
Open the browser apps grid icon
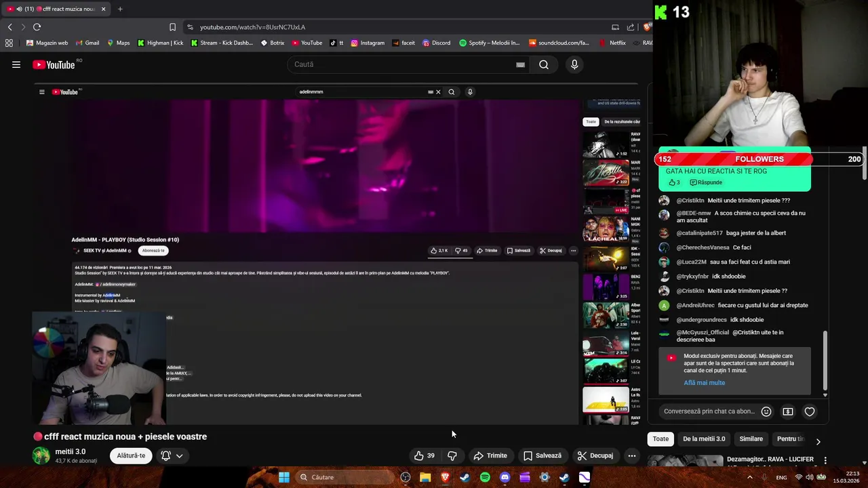pos(9,43)
